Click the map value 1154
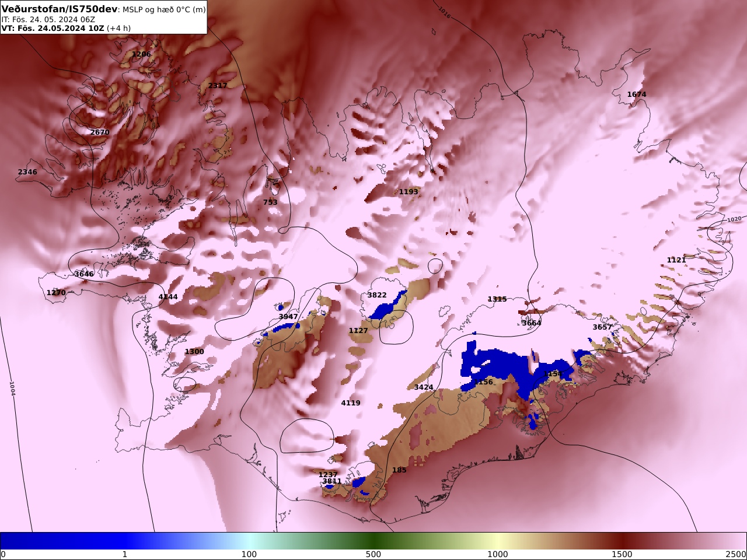Screen dimensions: 747x560 click(x=553, y=374)
